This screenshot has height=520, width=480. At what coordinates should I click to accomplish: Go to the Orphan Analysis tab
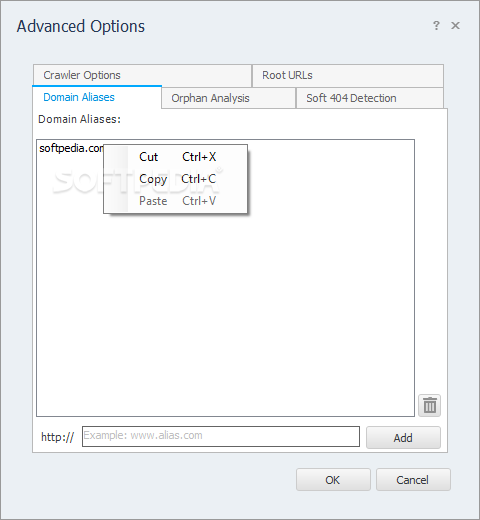(229, 98)
